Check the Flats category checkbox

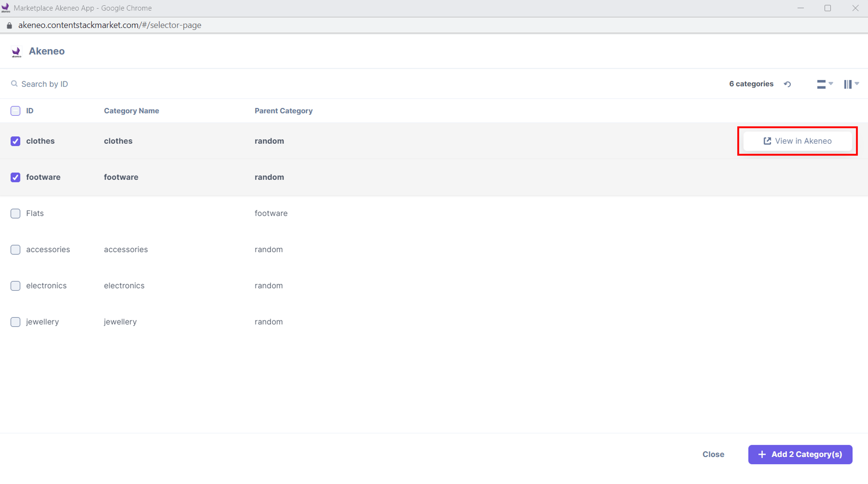[x=16, y=213]
